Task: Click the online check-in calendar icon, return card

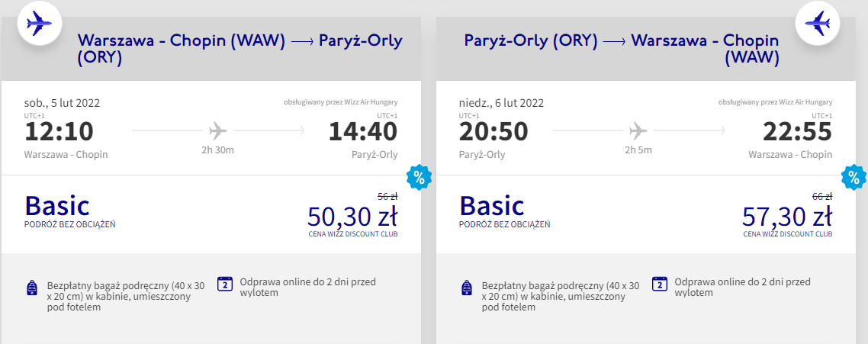Action: click(660, 284)
